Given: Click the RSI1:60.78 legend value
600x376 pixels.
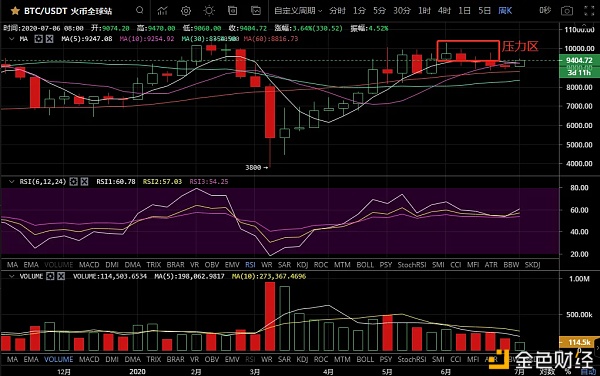Looking at the screenshot, I should pos(116,182).
